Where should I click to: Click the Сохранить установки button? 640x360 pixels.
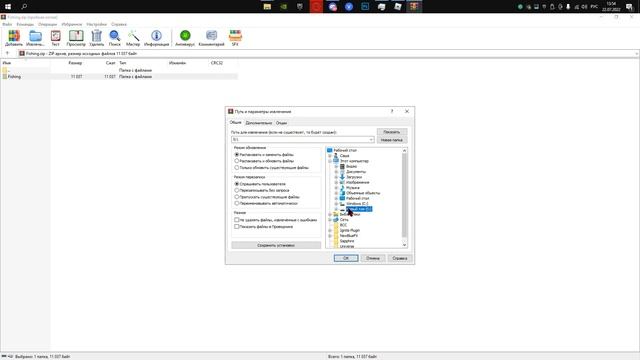[276, 245]
